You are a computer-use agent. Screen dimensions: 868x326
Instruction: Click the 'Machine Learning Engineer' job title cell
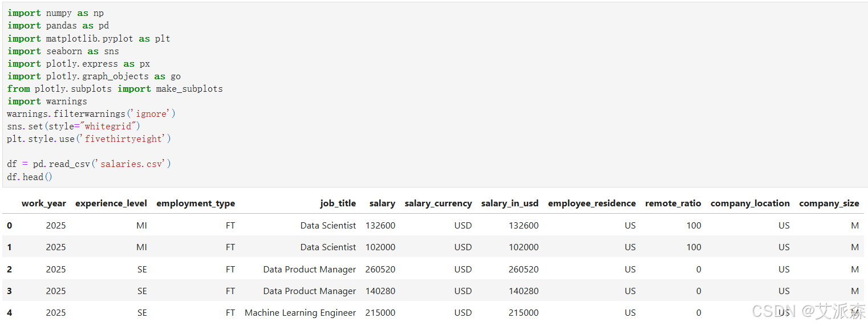pos(301,313)
